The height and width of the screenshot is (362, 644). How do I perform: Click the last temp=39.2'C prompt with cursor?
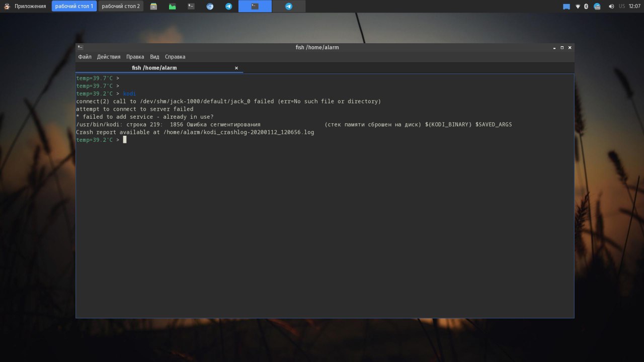(x=101, y=140)
